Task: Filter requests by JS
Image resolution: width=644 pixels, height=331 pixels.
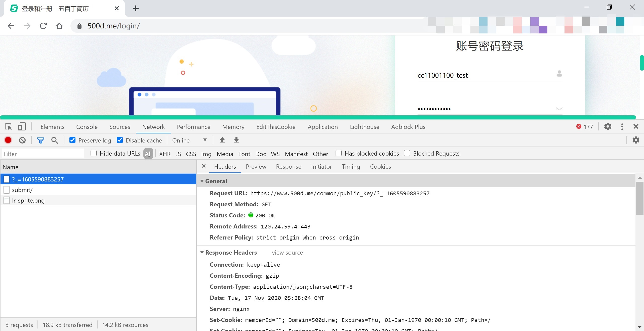Action: click(x=178, y=154)
